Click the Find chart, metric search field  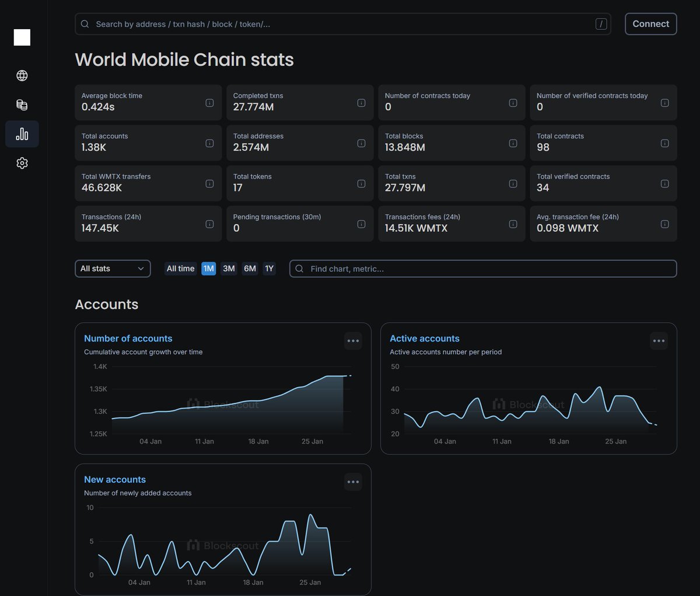coord(482,269)
